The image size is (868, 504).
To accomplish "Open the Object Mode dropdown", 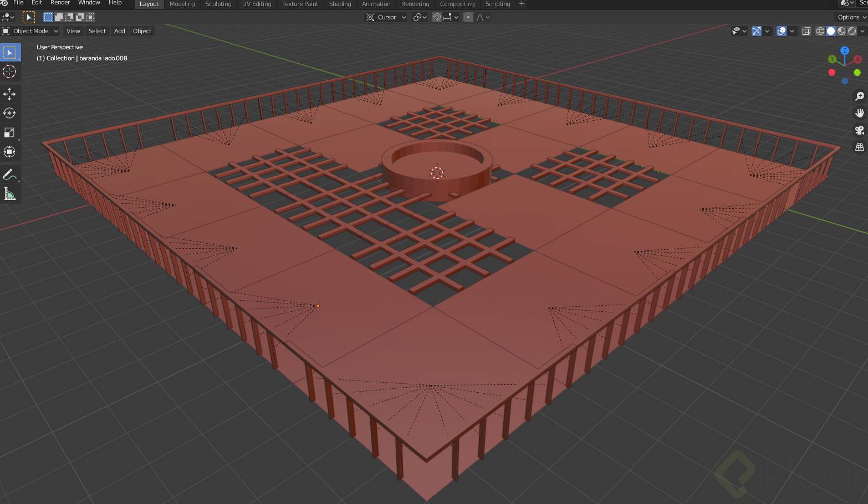I will pos(30,31).
